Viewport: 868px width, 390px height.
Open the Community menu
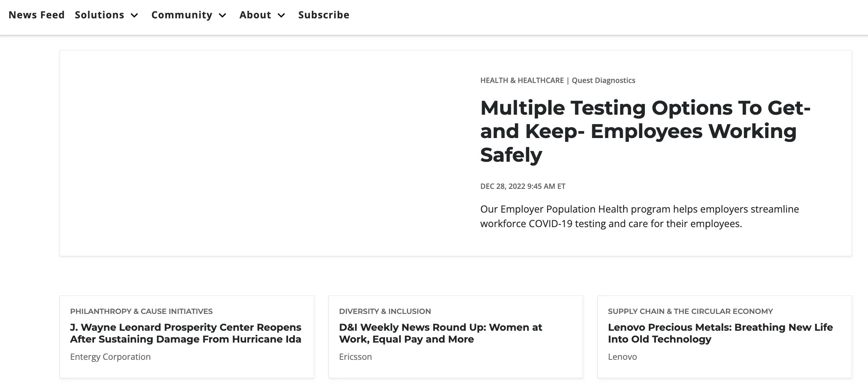(x=182, y=15)
